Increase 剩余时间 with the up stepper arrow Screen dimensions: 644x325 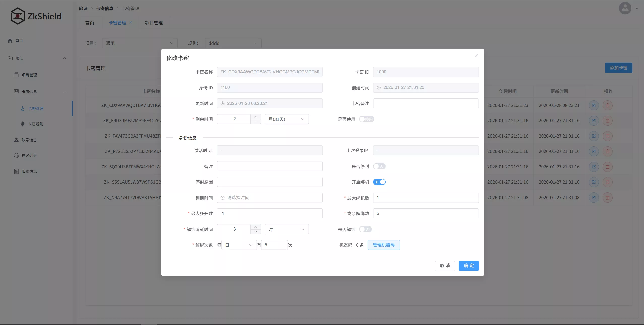tap(256, 117)
